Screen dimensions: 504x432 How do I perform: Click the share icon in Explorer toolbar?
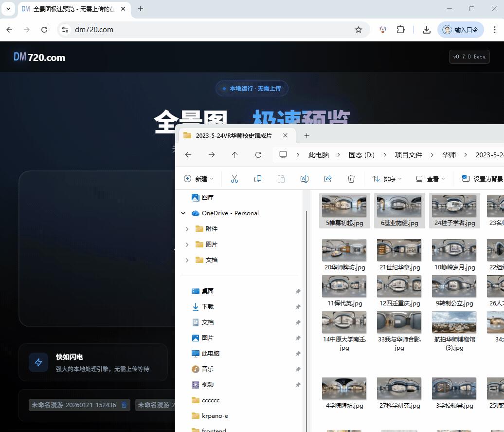328,179
